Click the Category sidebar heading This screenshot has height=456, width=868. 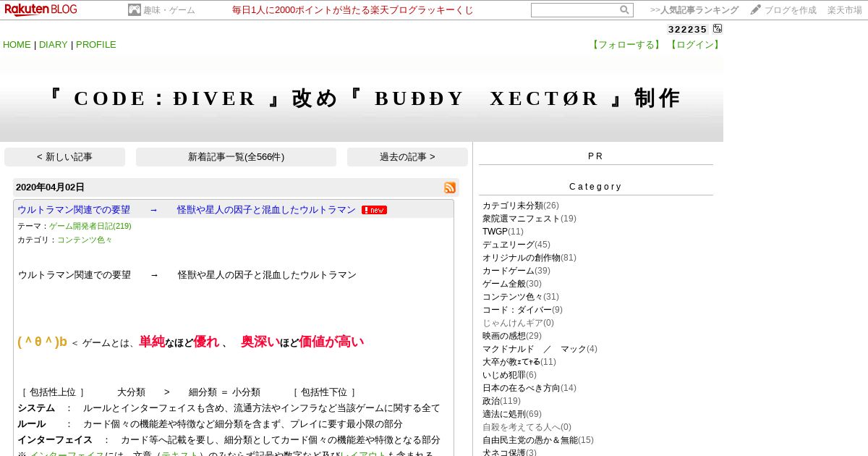[595, 187]
